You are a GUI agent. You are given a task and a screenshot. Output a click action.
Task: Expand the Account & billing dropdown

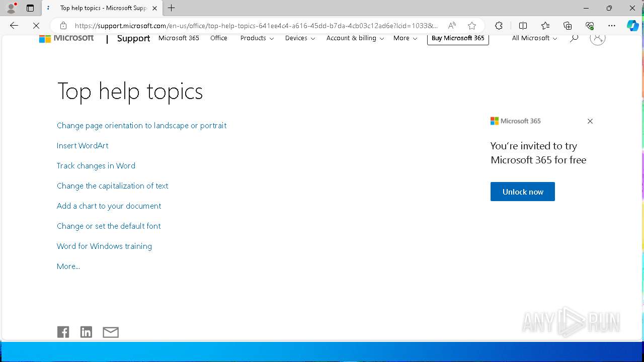355,38
